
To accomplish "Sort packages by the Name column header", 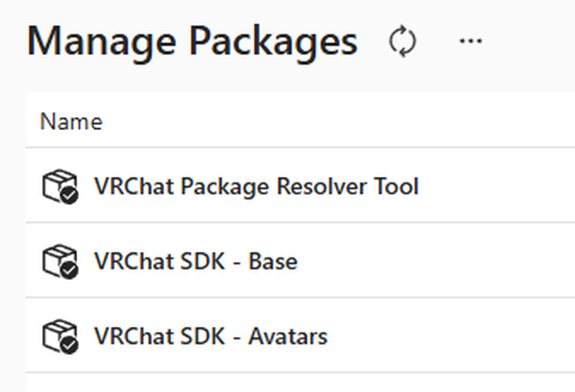I will (71, 121).
